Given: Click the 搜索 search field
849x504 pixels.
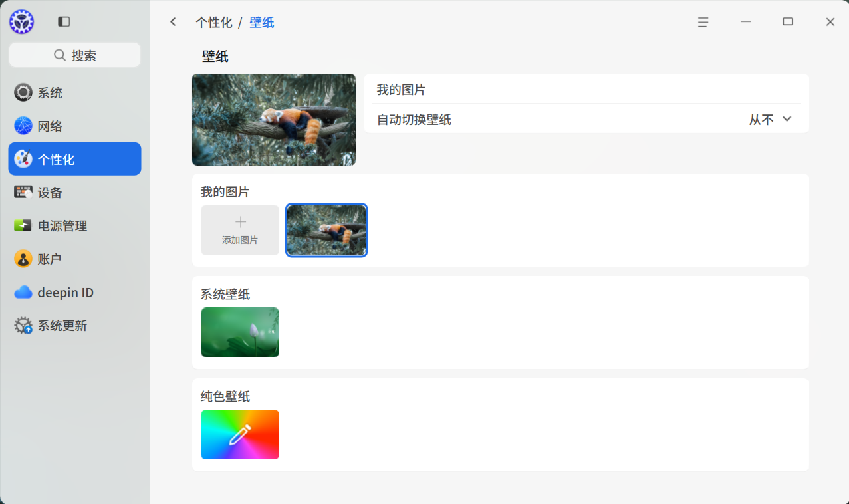Looking at the screenshot, I should coord(74,55).
